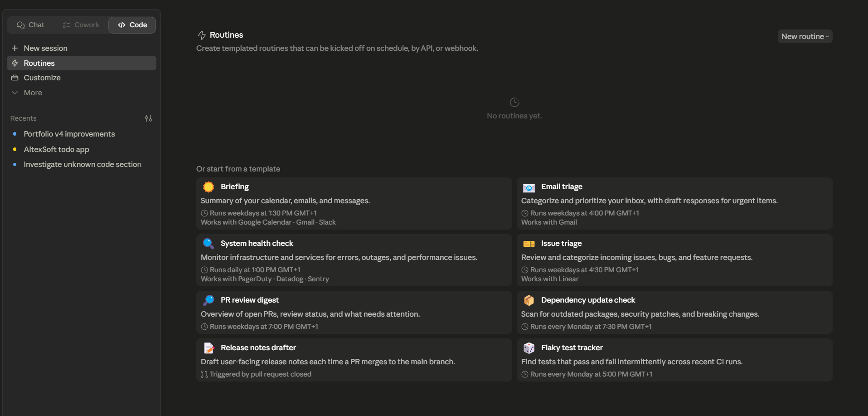
Task: Select the Routines sidebar item
Action: [x=82, y=63]
